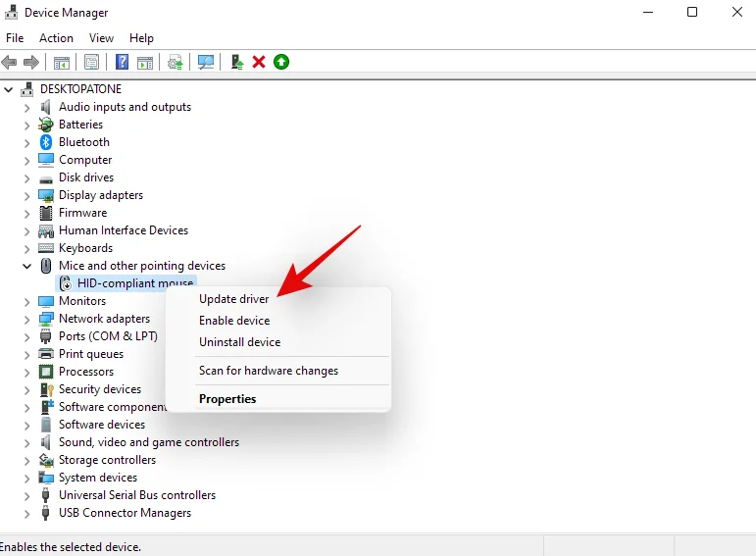
Task: Open the Properties sheet toolbar icon
Action: click(91, 62)
